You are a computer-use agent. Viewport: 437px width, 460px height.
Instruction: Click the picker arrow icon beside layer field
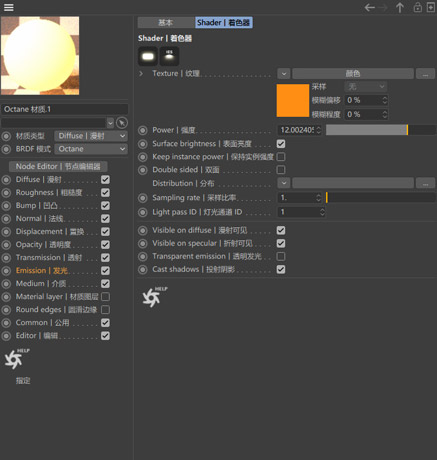click(x=122, y=123)
